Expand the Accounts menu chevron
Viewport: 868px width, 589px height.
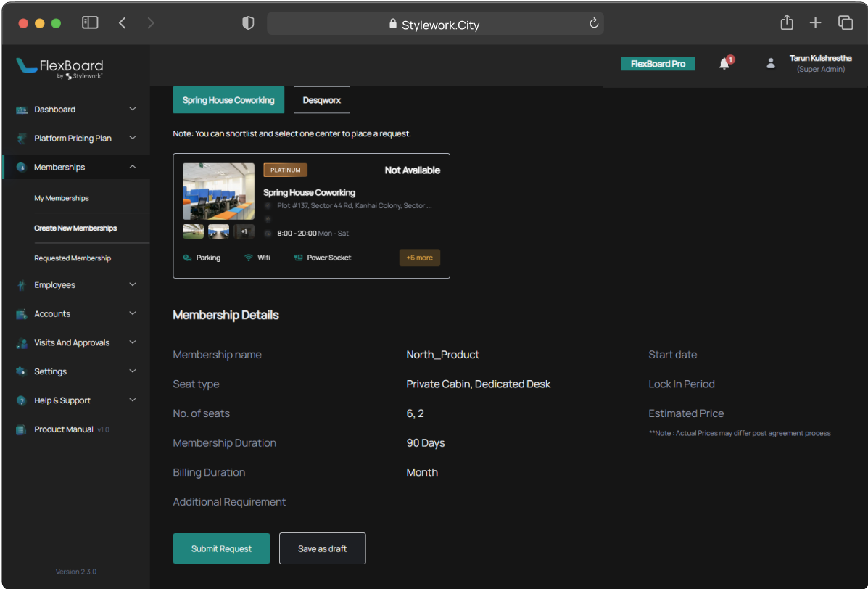pyautogui.click(x=132, y=313)
